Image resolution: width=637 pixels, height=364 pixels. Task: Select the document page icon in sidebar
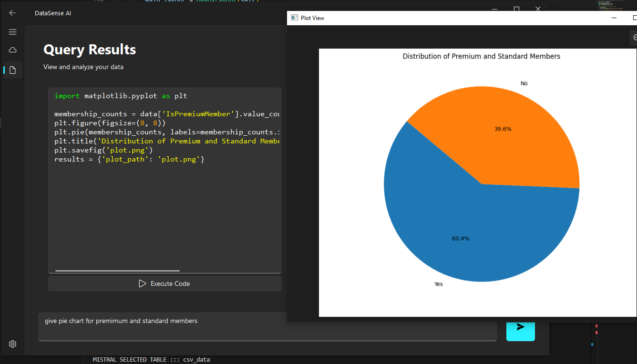point(12,70)
